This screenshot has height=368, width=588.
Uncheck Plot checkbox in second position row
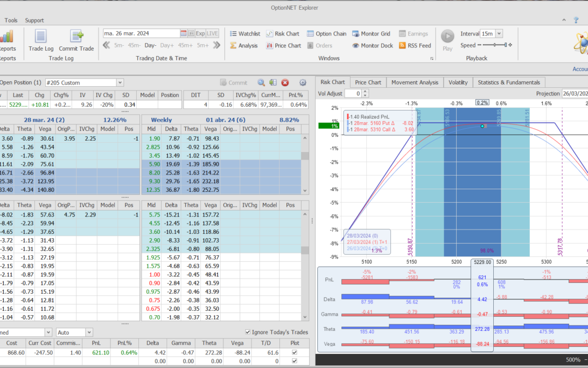pos(295,361)
